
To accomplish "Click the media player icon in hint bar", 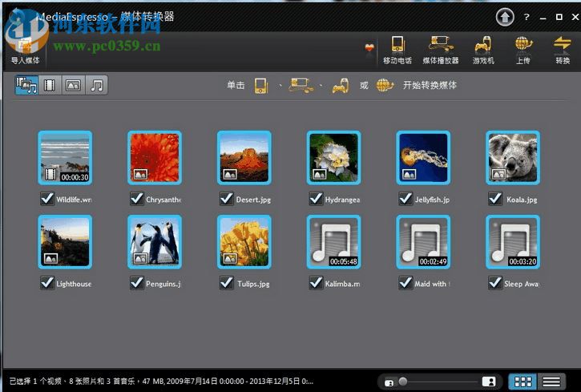I will 301,85.
